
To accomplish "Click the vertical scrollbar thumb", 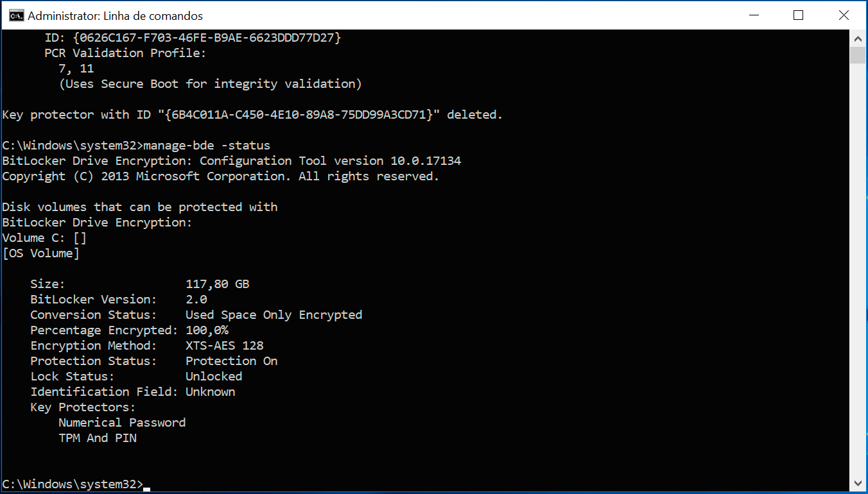I will click(x=857, y=55).
